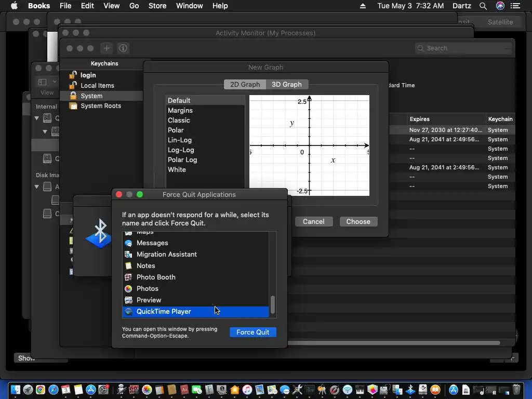Select Default graph template
Image resolution: width=532 pixels, height=399 pixels.
(205, 100)
